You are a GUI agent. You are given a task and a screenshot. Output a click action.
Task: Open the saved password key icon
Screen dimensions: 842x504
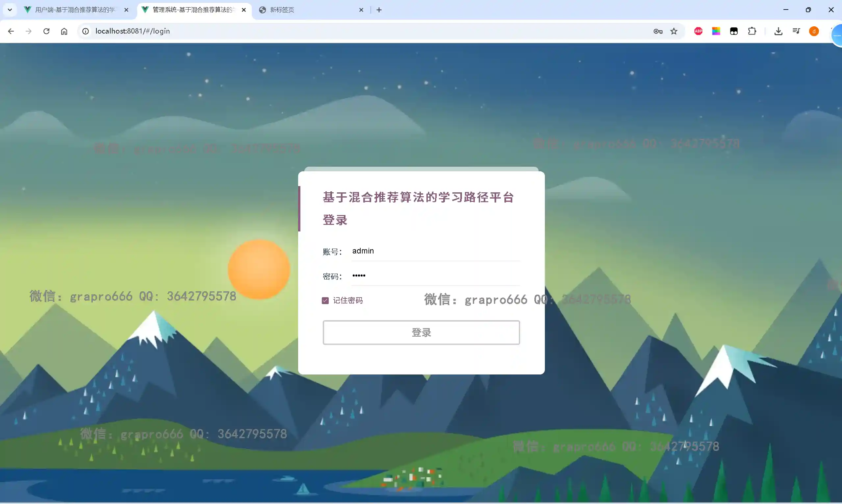pos(657,31)
